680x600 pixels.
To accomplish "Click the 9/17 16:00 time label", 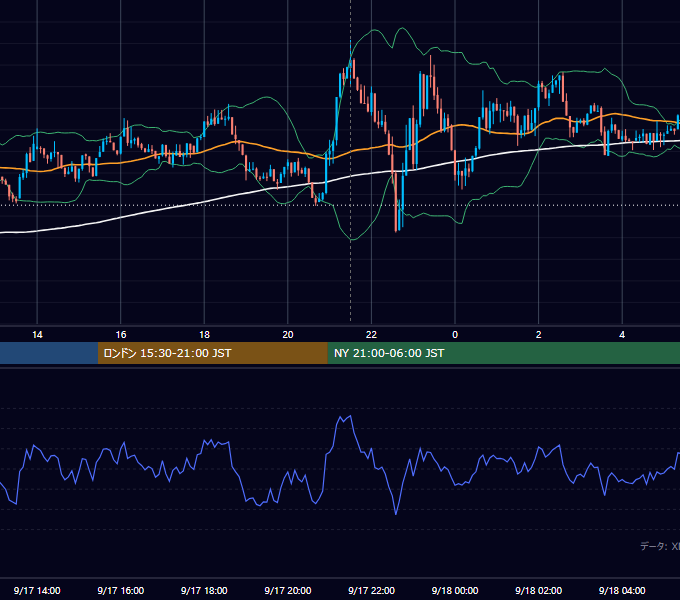I will [121, 590].
